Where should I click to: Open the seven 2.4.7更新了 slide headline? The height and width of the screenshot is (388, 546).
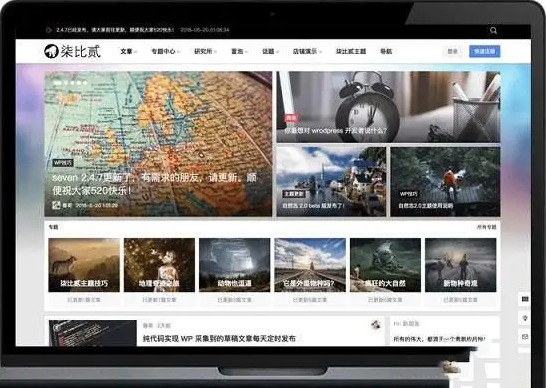click(154, 184)
